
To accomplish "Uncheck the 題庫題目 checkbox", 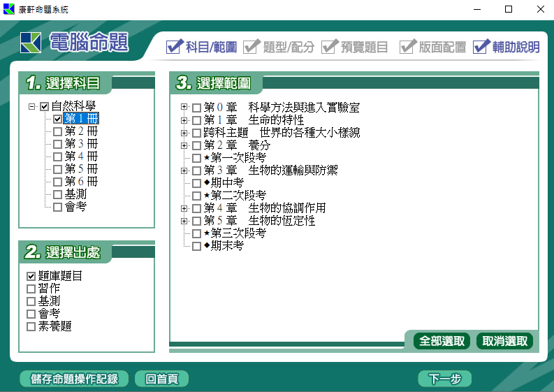I will coord(31,276).
